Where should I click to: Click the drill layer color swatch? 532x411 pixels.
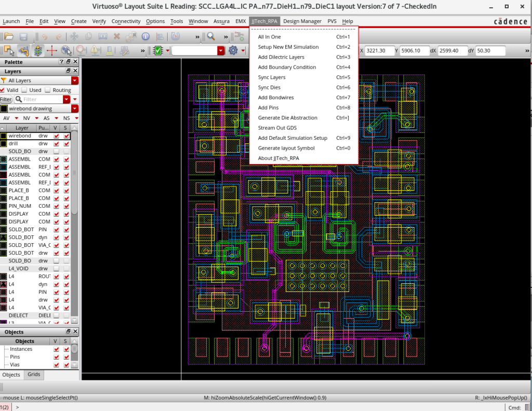point(4,143)
